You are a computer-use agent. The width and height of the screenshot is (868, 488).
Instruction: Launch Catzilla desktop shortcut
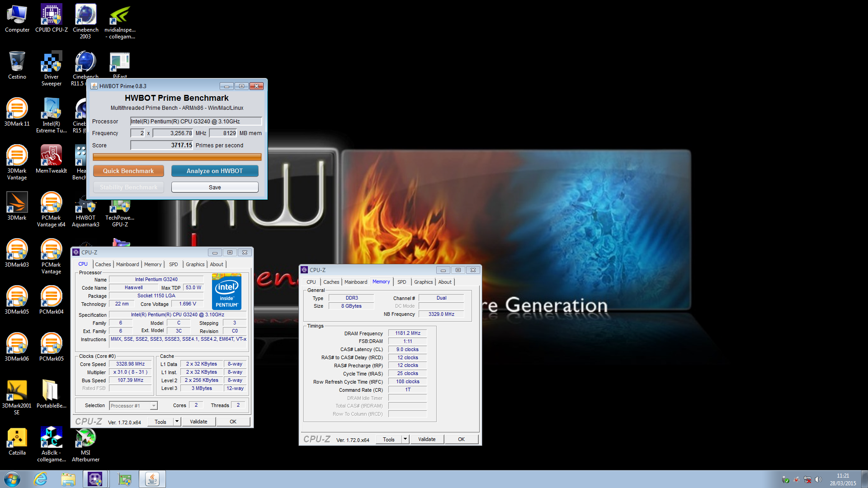17,441
